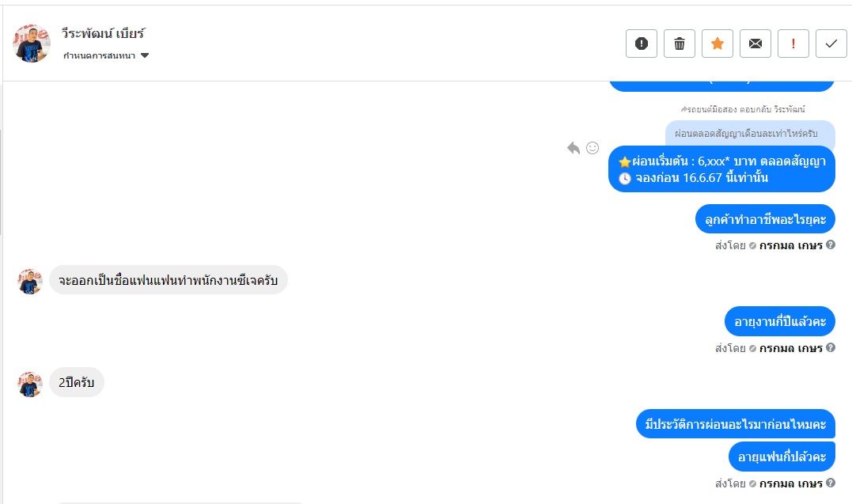Click sender name กรกมล เกษร under อายุงานกี่ปีแล้วคะ

click(x=791, y=348)
